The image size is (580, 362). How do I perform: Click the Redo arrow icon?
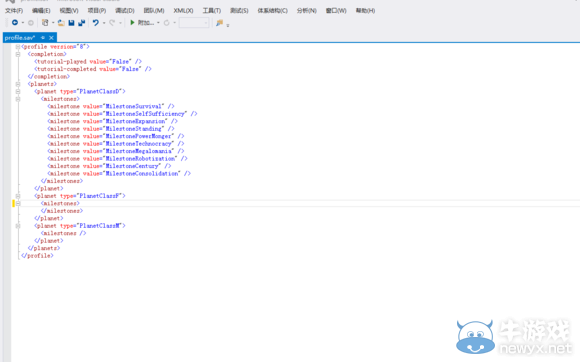coord(112,23)
